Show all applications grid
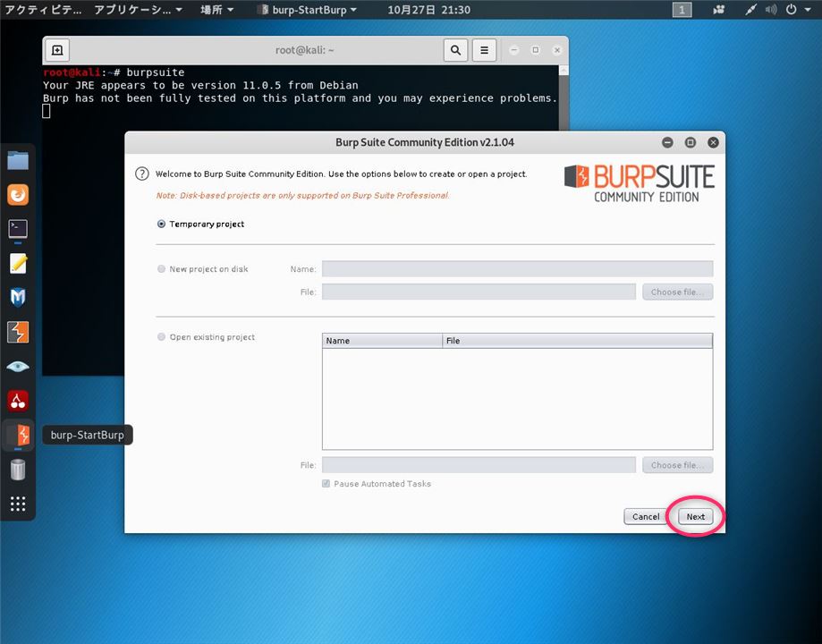 (18, 504)
